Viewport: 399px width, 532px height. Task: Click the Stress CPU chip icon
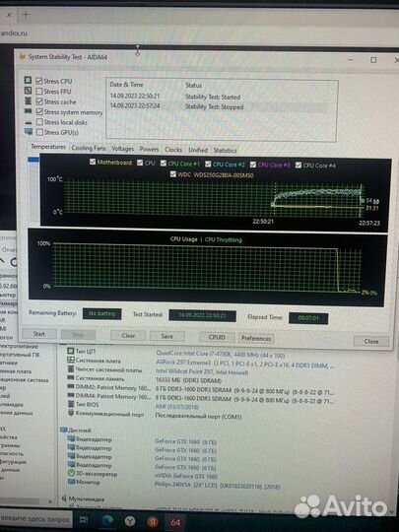pyautogui.click(x=28, y=81)
